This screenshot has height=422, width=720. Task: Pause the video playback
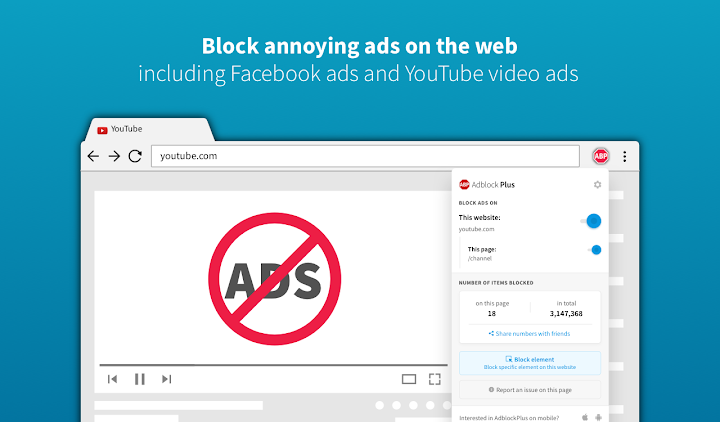pyautogui.click(x=140, y=379)
